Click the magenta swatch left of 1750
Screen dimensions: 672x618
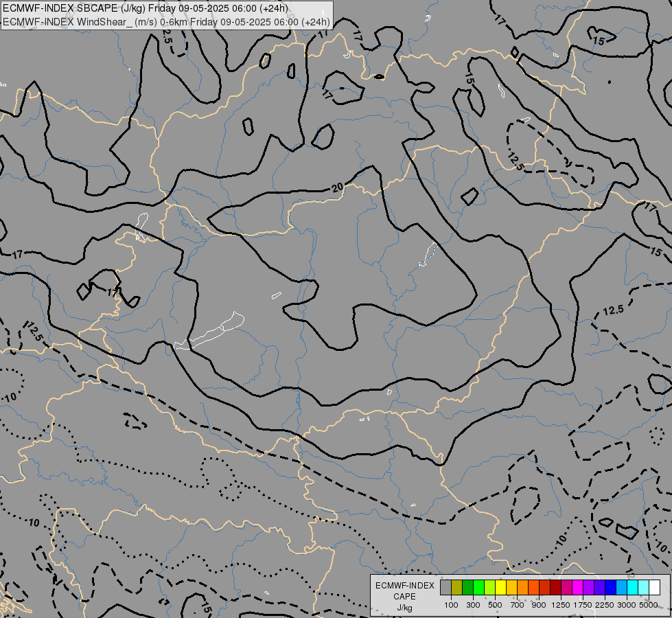point(578,587)
